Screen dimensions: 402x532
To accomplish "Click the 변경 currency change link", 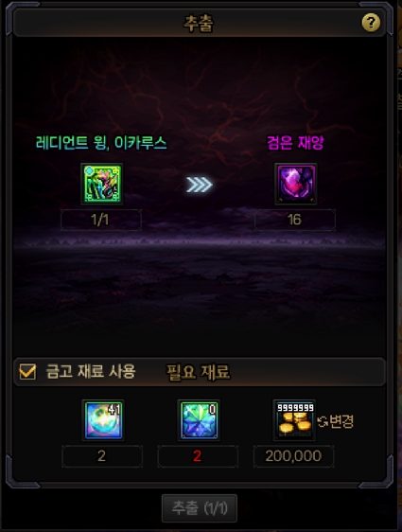I will pyautogui.click(x=341, y=422).
